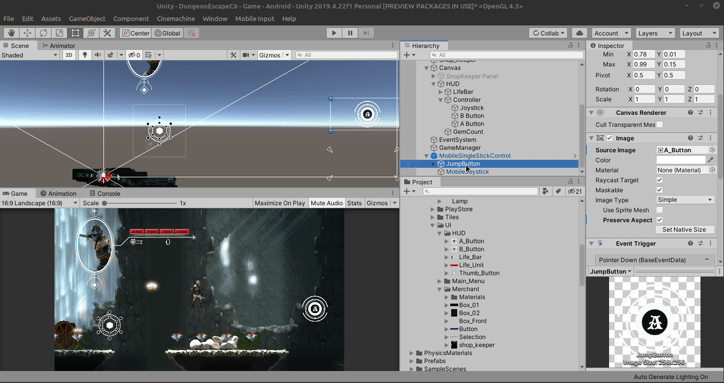
Task: Select the Rotate tool
Action: tap(43, 33)
